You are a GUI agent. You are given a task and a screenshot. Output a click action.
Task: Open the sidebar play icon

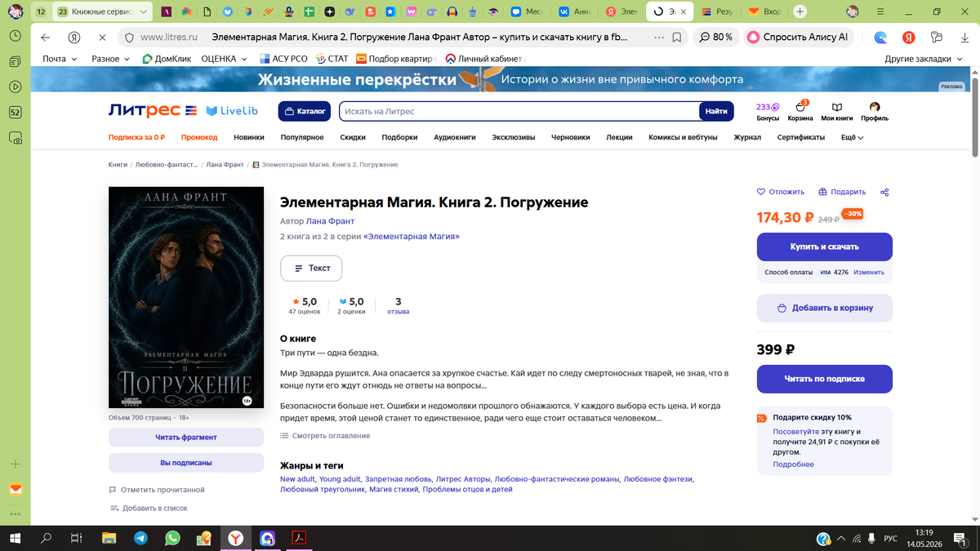click(x=16, y=87)
